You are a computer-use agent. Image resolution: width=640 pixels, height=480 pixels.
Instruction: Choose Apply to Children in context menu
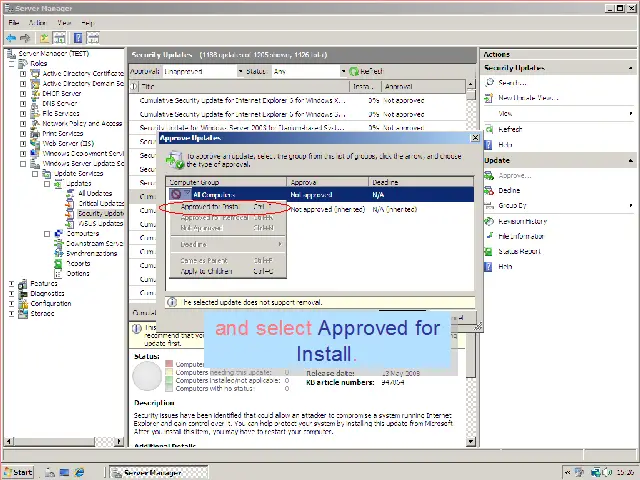pyautogui.click(x=228, y=271)
